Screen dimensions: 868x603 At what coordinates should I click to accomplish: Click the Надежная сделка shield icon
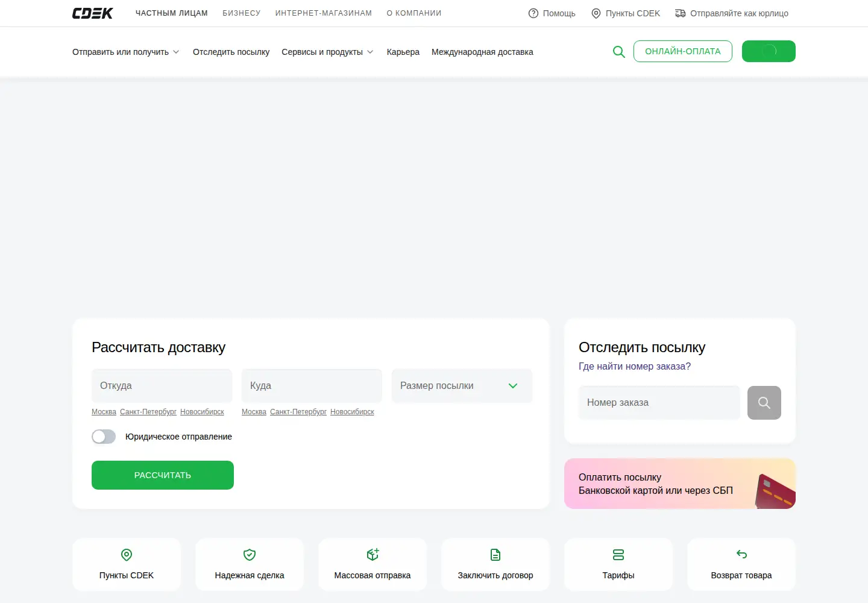click(x=250, y=555)
